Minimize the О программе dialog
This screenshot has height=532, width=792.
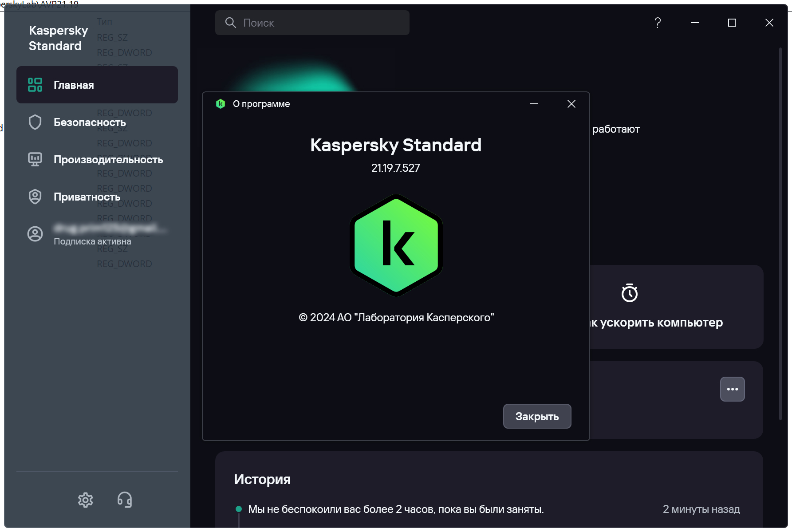[x=534, y=104]
